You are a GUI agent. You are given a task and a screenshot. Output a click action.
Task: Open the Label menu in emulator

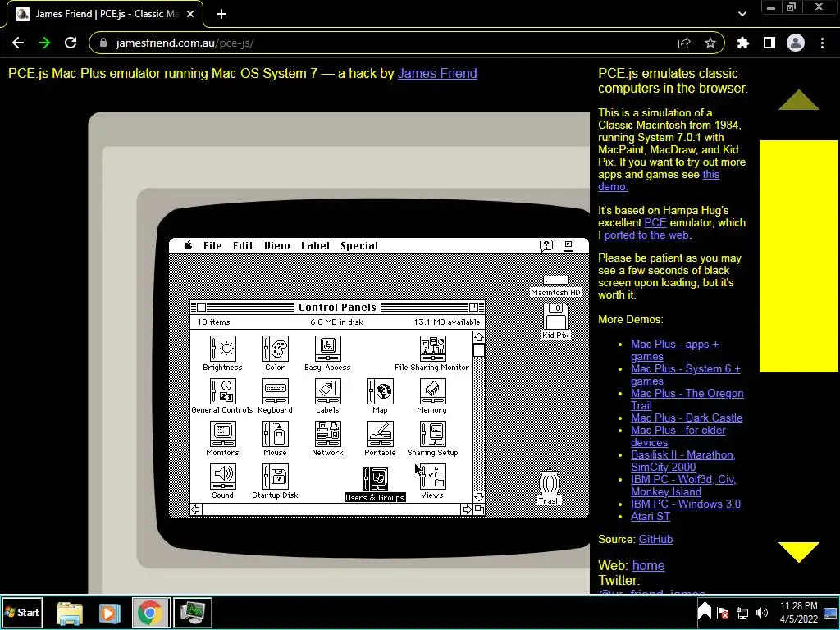(315, 245)
